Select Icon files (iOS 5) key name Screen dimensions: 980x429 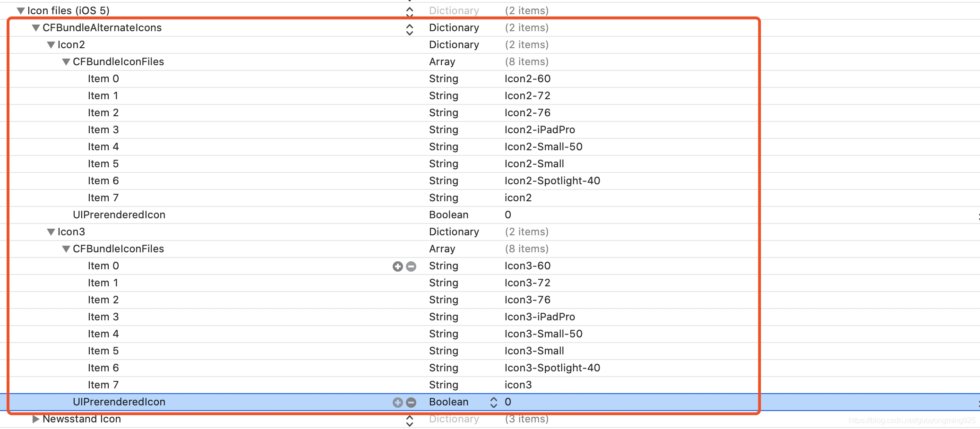click(x=69, y=11)
